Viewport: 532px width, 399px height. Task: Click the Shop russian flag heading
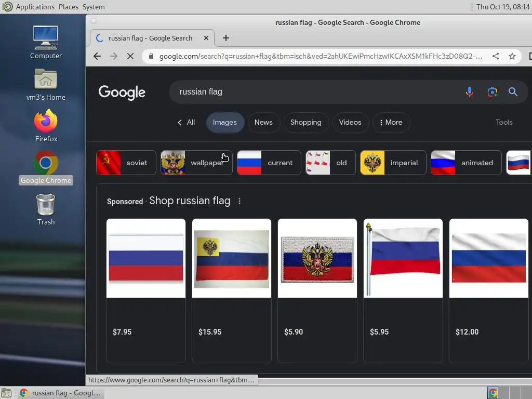click(190, 201)
